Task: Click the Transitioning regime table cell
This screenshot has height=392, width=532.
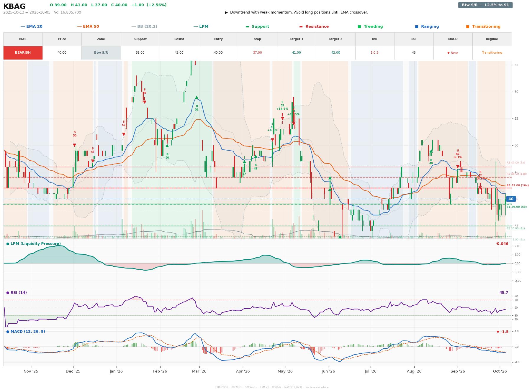Action: point(492,53)
